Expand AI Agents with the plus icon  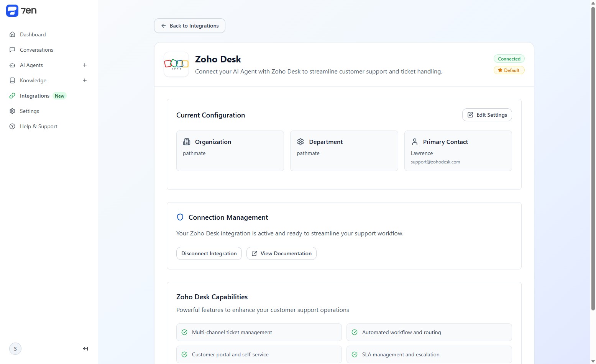85,65
